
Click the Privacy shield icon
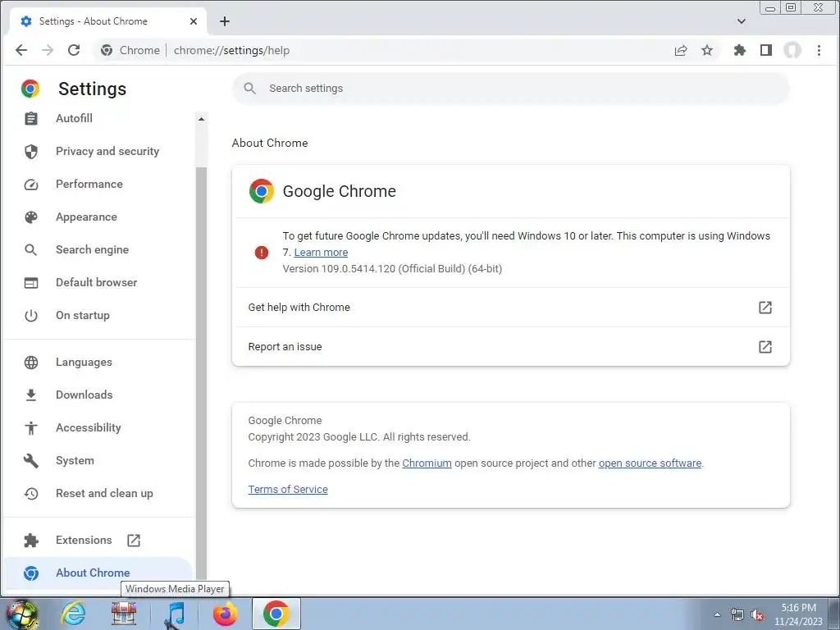tap(31, 152)
